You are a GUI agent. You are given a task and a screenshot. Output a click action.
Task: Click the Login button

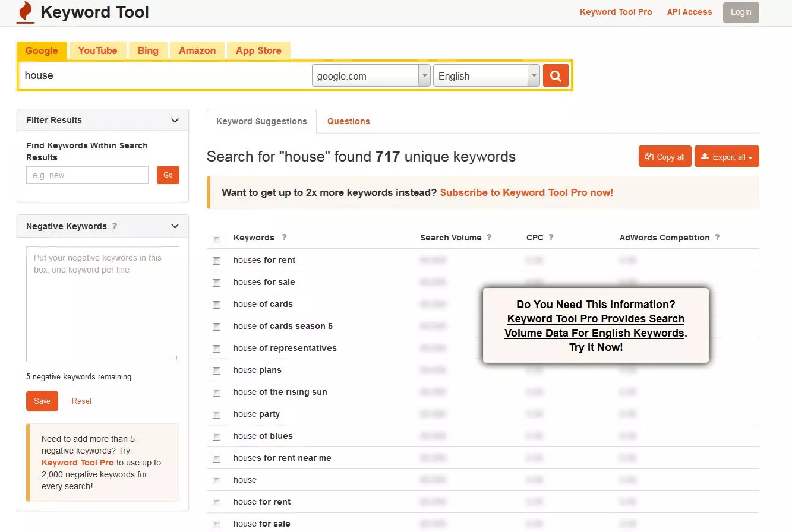coord(740,12)
